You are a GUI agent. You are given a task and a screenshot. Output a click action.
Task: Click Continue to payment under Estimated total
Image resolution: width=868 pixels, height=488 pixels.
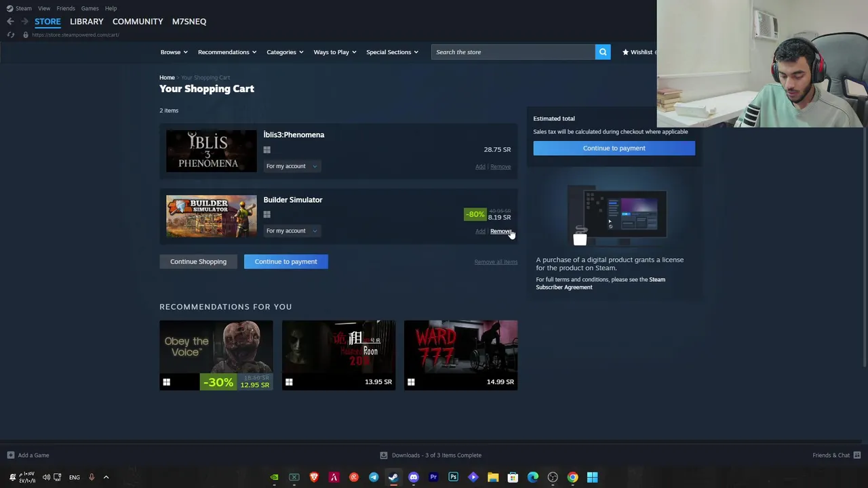(614, 148)
